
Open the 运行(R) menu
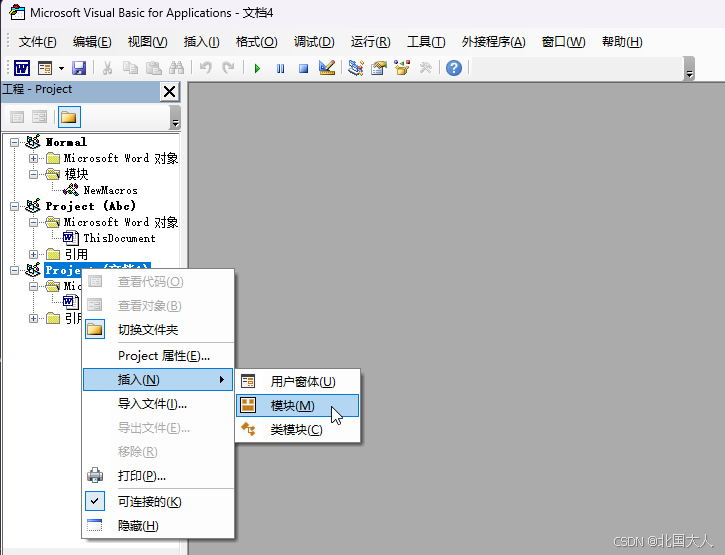pos(370,42)
